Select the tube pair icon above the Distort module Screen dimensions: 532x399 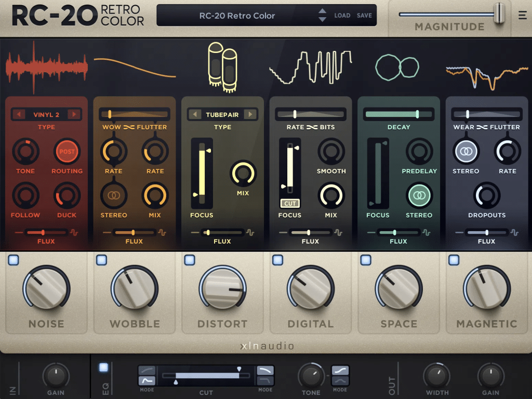click(222, 66)
